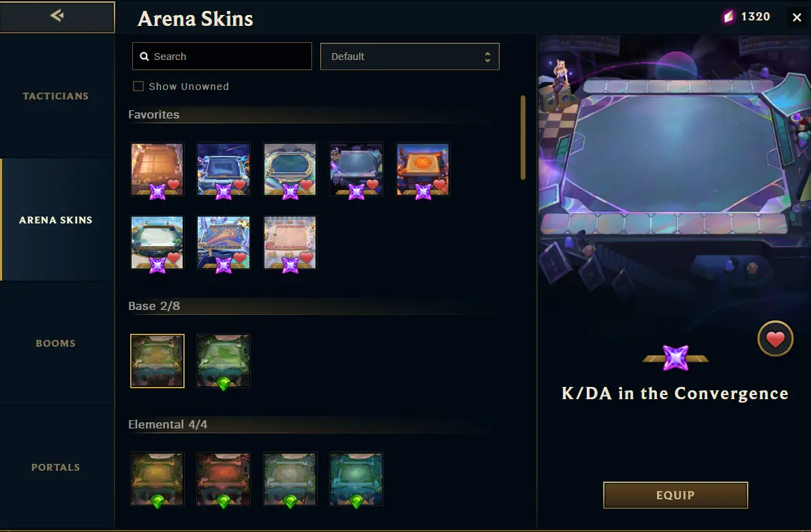Select the orange sun-pattern favorite arena
The width and height of the screenshot is (811, 532).
pos(423,170)
